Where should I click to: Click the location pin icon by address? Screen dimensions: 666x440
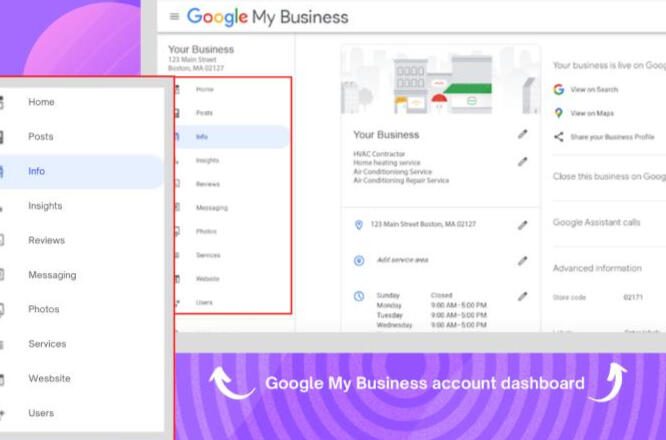point(359,225)
